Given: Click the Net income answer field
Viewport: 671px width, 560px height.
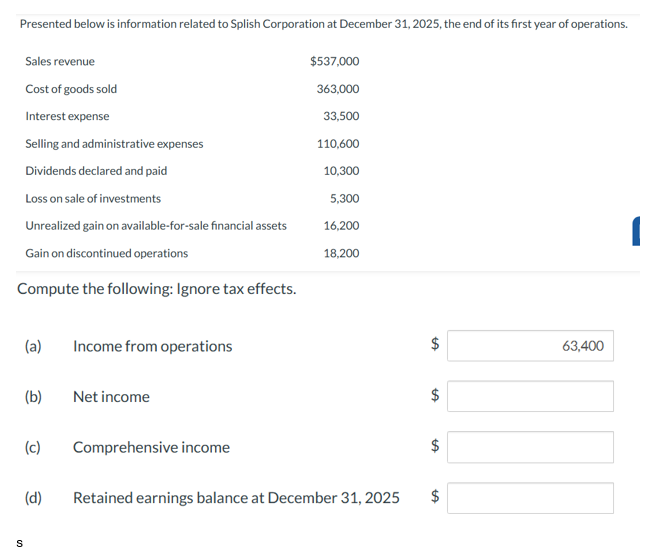Looking at the screenshot, I should point(530,396).
